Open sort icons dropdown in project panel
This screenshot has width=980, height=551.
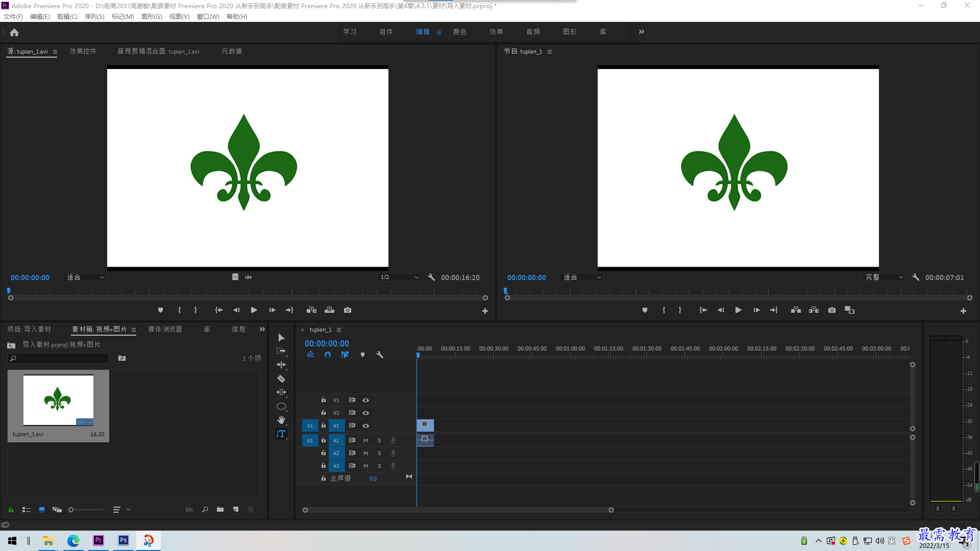pyautogui.click(x=121, y=510)
